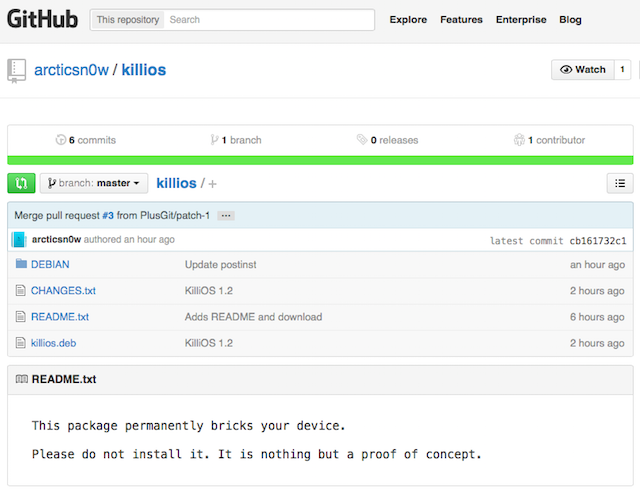Open the killios repository title link
Screen dimensions: 640x491
point(144,70)
